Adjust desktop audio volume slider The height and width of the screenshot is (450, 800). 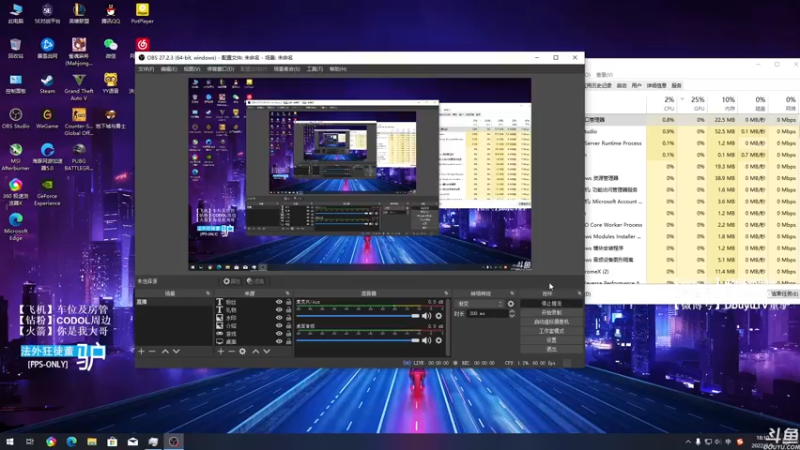point(358,340)
